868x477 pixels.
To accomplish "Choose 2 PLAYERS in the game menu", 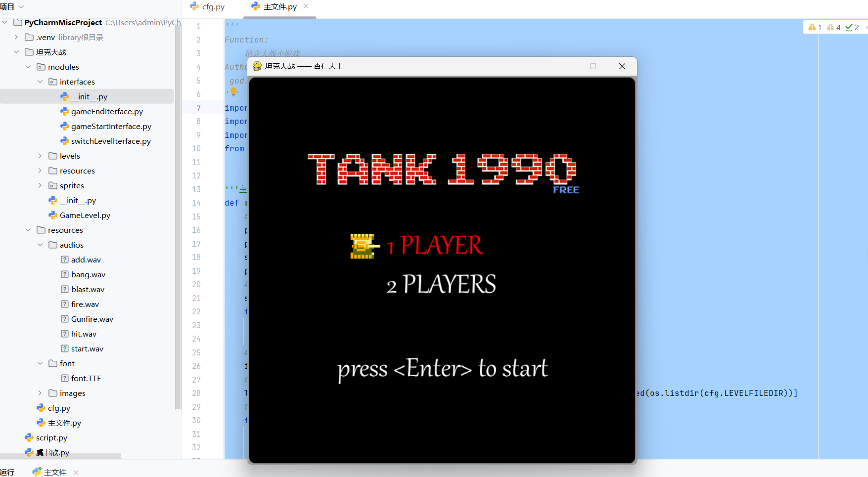I will [441, 284].
